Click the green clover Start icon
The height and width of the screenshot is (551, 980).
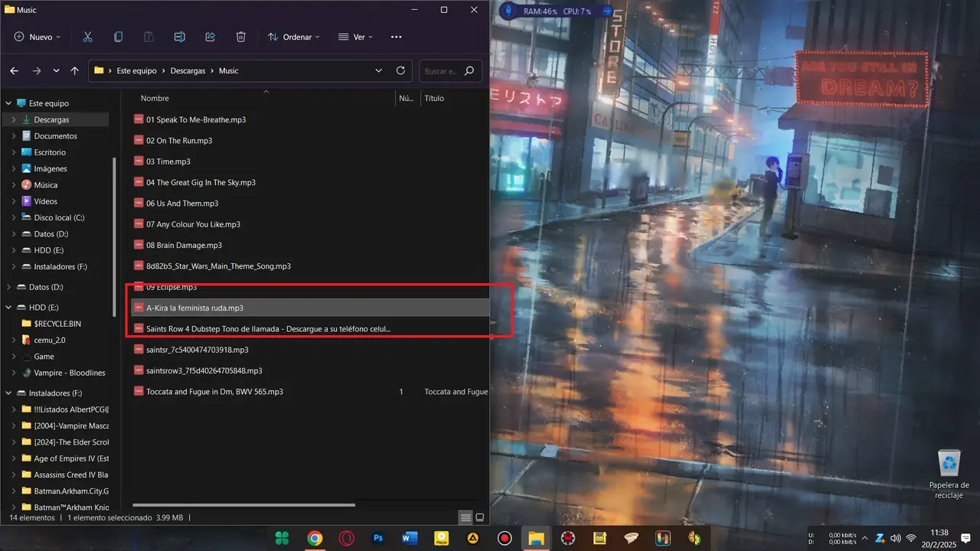pos(283,538)
